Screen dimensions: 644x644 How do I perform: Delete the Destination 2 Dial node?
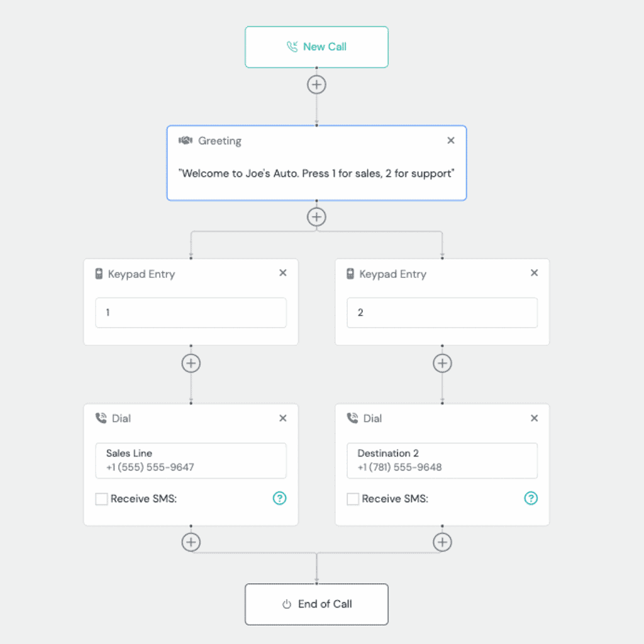(x=535, y=418)
